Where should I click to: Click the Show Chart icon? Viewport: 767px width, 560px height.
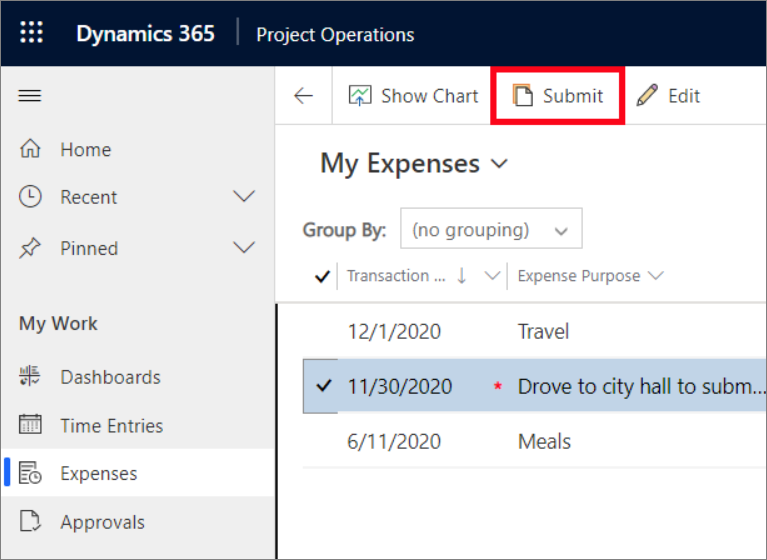coord(360,95)
